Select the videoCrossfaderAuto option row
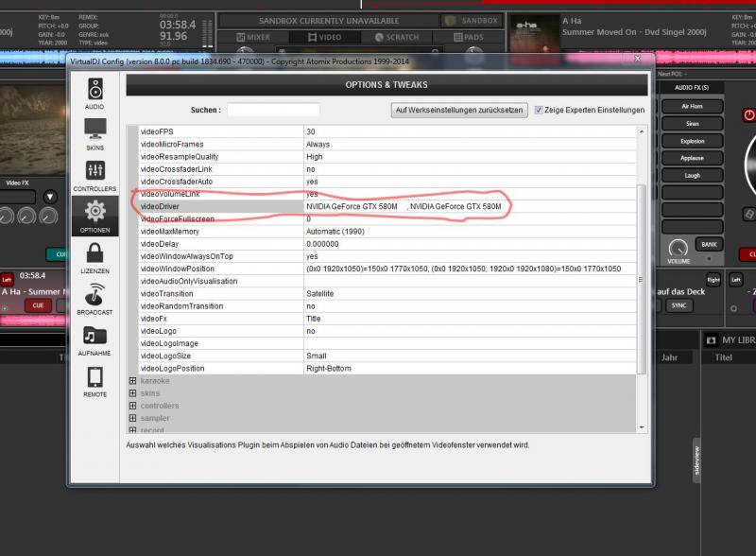Image resolution: width=756 pixels, height=556 pixels. [387, 182]
